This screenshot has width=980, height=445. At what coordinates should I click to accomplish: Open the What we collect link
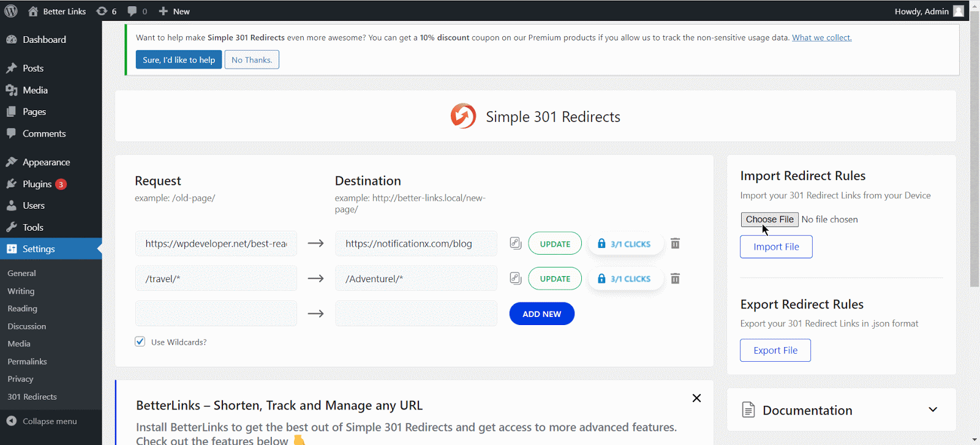[x=821, y=37]
